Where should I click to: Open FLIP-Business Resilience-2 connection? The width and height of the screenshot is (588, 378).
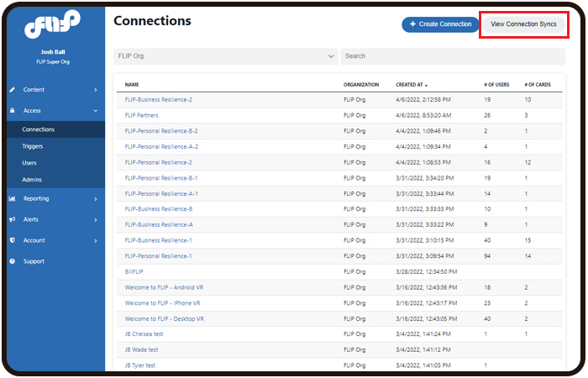(158, 100)
